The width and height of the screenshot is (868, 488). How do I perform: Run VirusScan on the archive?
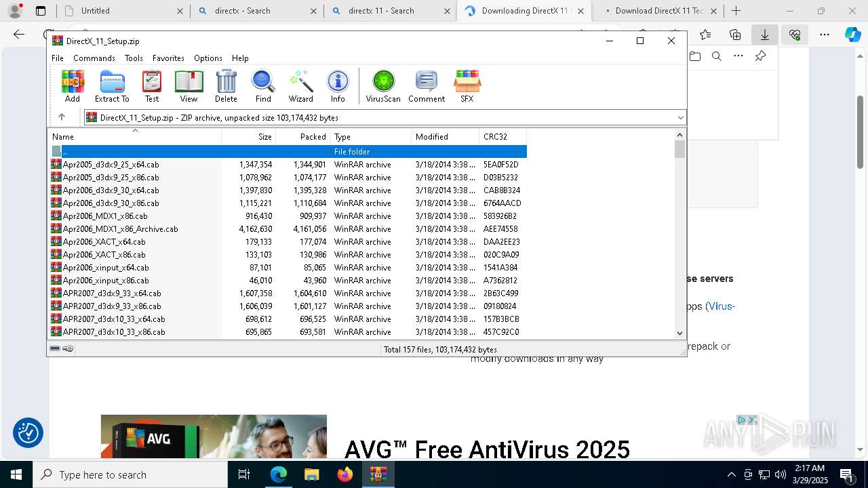click(x=383, y=86)
